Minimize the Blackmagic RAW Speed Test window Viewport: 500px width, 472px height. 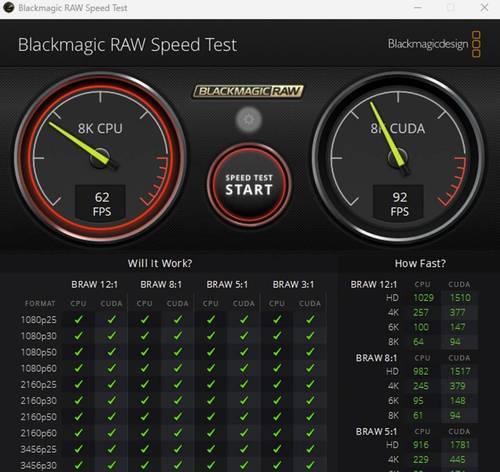418,8
